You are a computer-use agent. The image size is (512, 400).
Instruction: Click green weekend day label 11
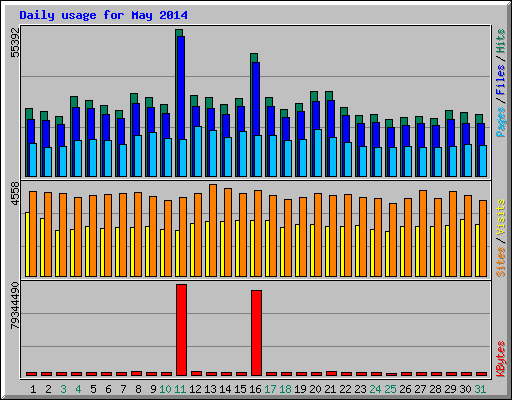coord(180,389)
